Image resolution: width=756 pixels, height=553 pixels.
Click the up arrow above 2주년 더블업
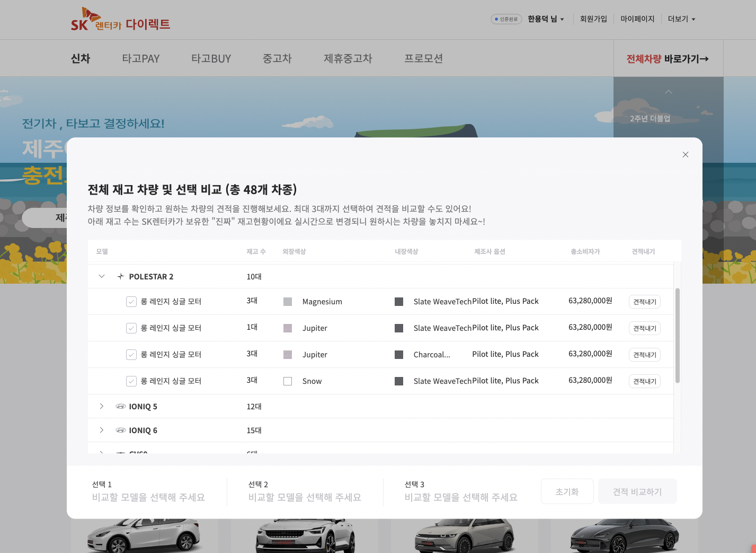[669, 92]
